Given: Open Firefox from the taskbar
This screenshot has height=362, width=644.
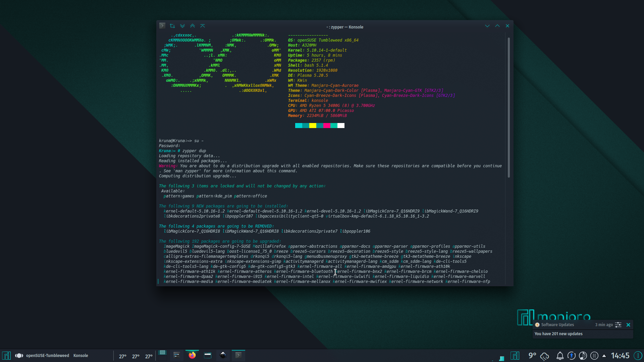Looking at the screenshot, I should coord(192,355).
